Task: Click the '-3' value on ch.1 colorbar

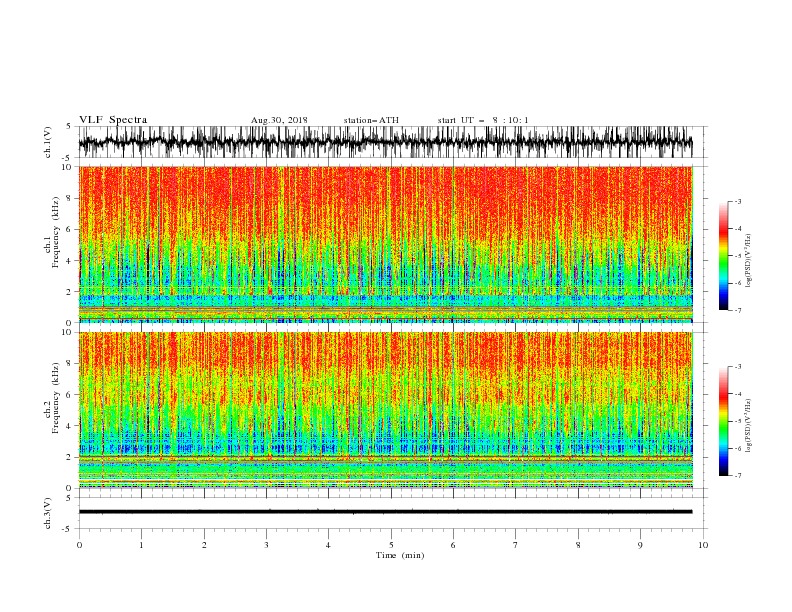Action: pos(737,201)
